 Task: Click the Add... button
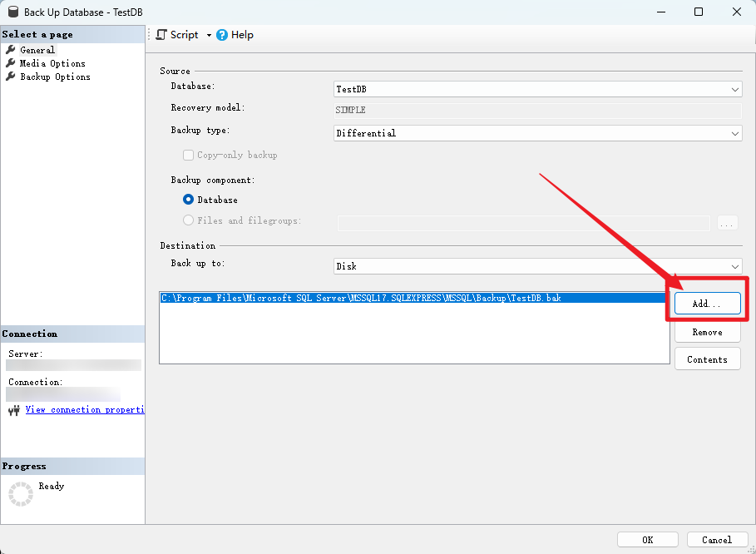707,304
